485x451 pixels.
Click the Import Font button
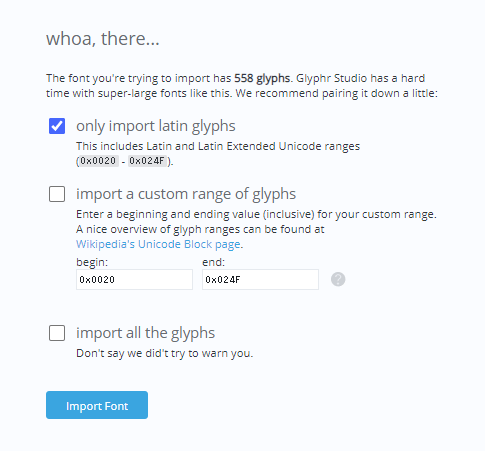[97, 405]
